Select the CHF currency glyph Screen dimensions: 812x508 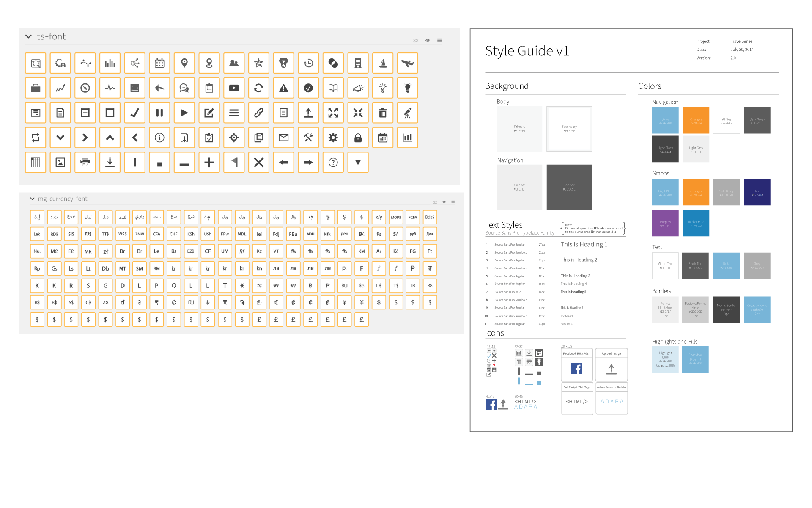[173, 234]
